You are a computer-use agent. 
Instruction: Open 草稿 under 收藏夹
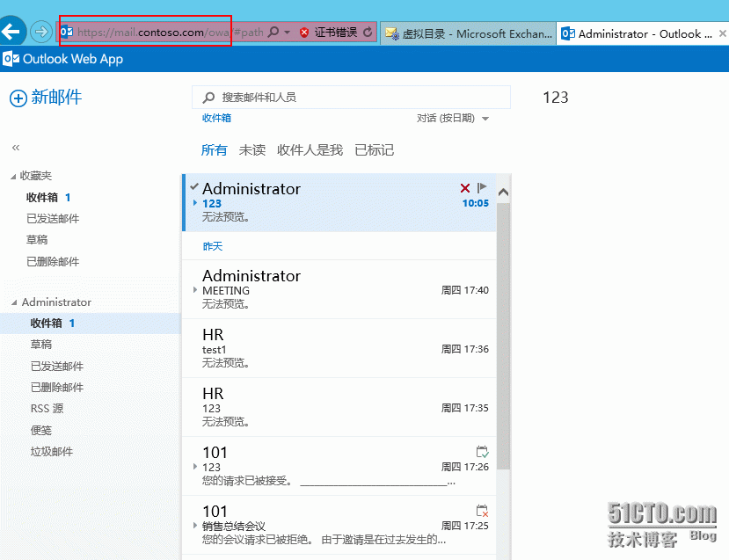(x=37, y=240)
